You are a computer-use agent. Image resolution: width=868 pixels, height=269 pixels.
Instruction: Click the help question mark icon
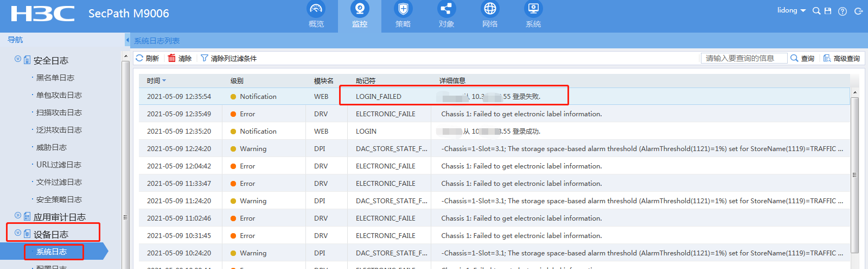pyautogui.click(x=843, y=11)
